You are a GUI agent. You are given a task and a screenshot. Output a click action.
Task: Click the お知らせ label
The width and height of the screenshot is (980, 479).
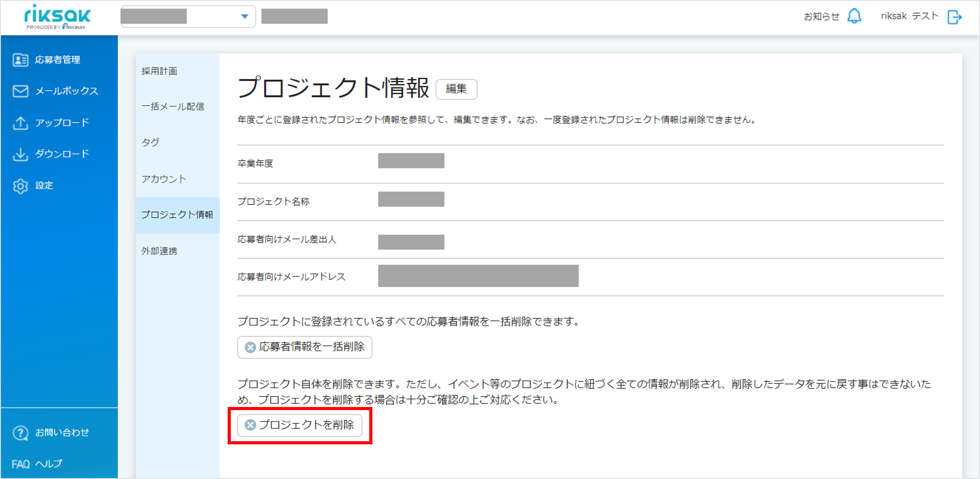pyautogui.click(x=821, y=16)
